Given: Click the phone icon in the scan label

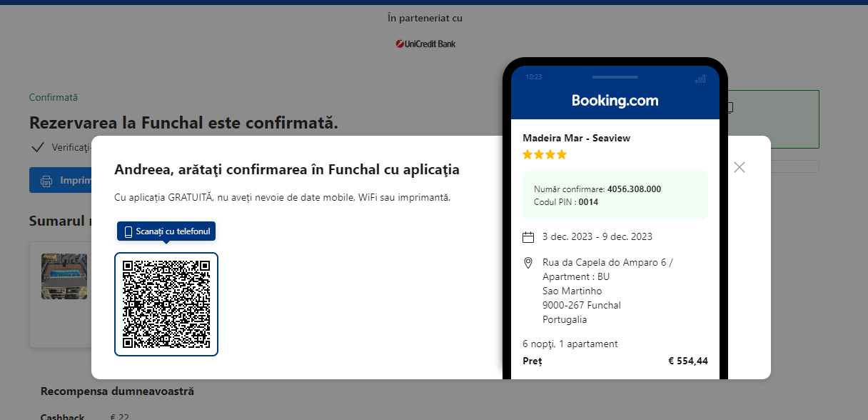Looking at the screenshot, I should (x=128, y=232).
